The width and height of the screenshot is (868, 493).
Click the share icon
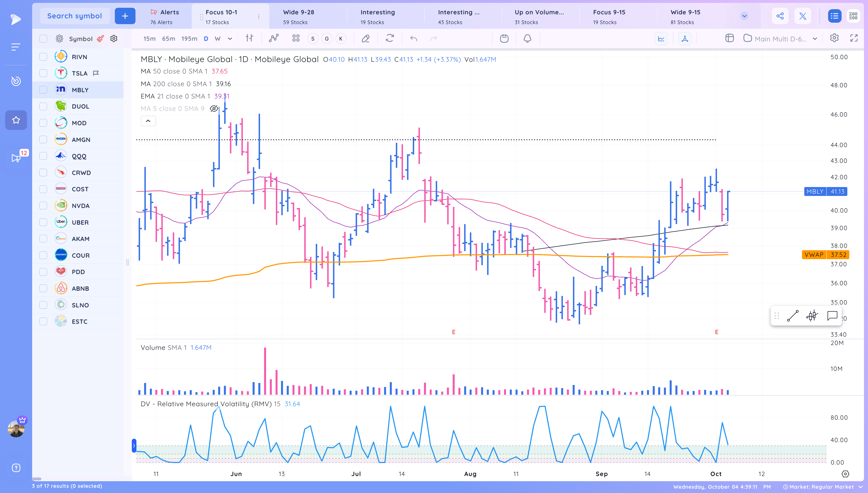(780, 16)
